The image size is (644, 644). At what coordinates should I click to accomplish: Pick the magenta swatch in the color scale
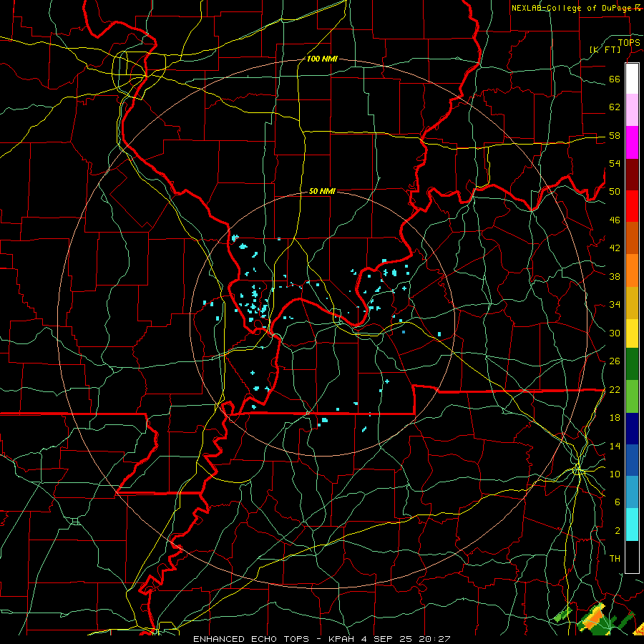[632, 142]
